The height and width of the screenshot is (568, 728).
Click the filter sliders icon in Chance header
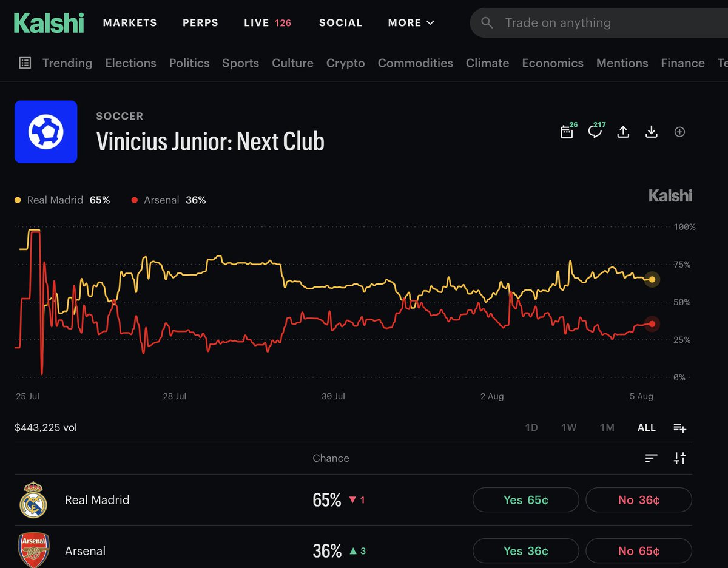click(x=680, y=458)
